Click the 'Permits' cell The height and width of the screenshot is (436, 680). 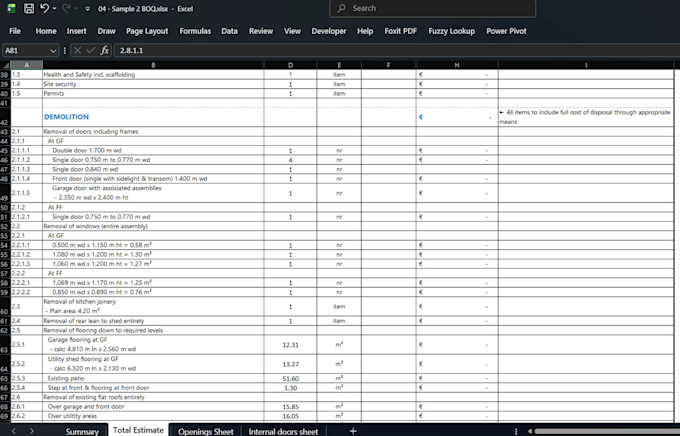pyautogui.click(x=153, y=94)
